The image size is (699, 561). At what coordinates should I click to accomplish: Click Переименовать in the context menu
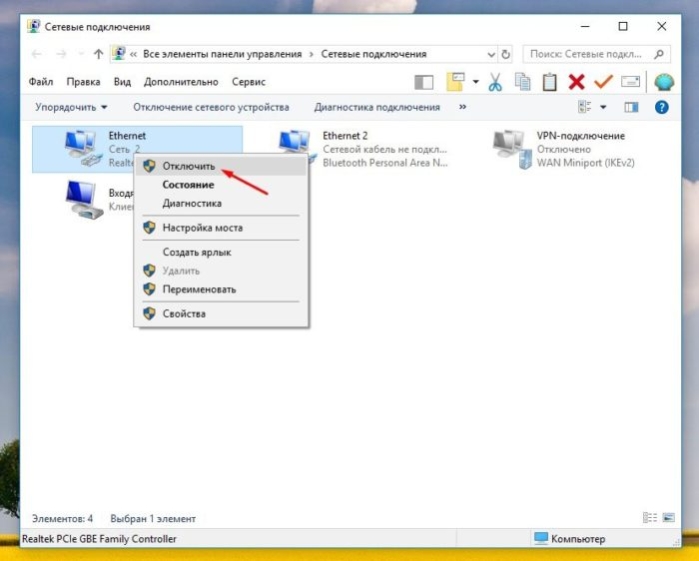[221, 289]
